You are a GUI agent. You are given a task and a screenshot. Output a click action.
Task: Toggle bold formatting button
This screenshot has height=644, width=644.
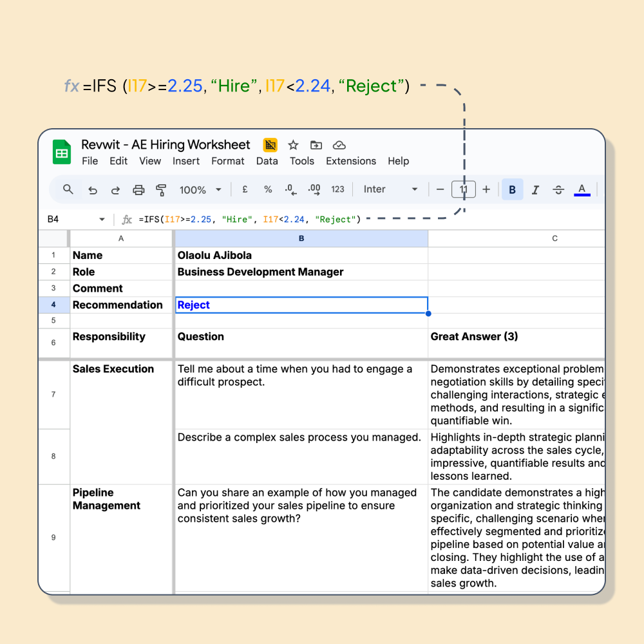click(513, 189)
